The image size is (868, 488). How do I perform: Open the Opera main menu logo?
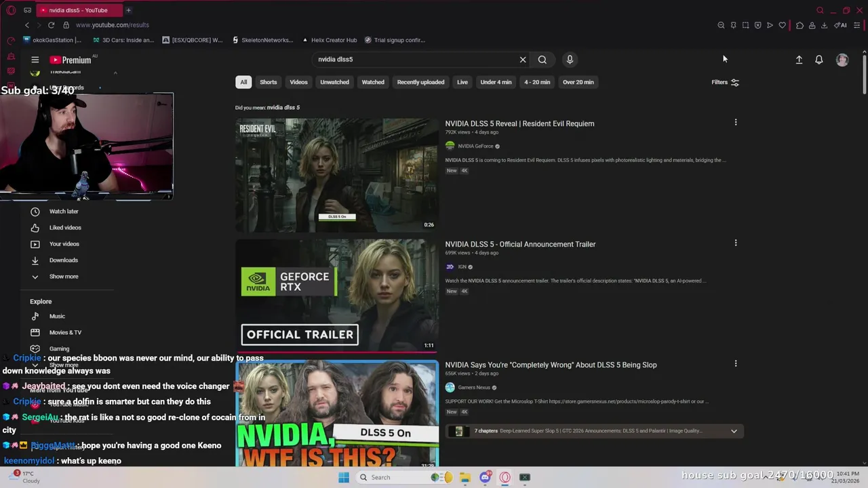11,10
